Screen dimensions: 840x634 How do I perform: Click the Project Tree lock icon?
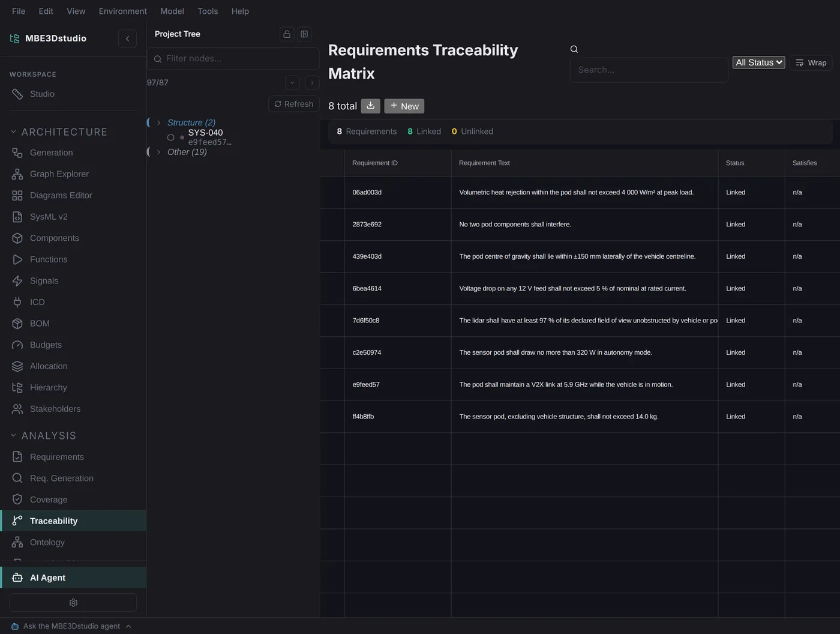point(287,34)
